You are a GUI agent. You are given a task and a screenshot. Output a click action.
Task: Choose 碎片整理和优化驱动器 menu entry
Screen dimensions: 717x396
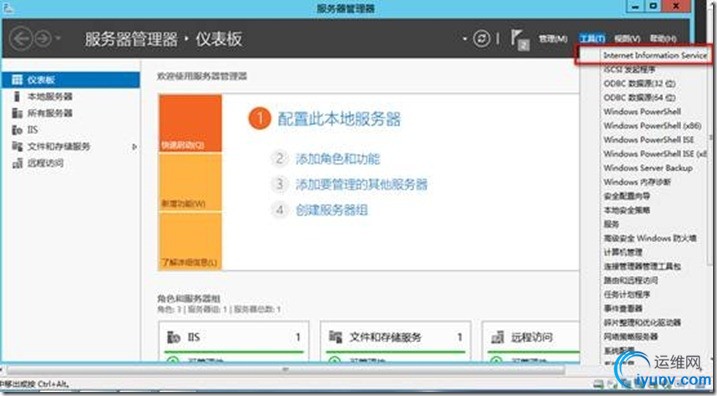tap(642, 322)
